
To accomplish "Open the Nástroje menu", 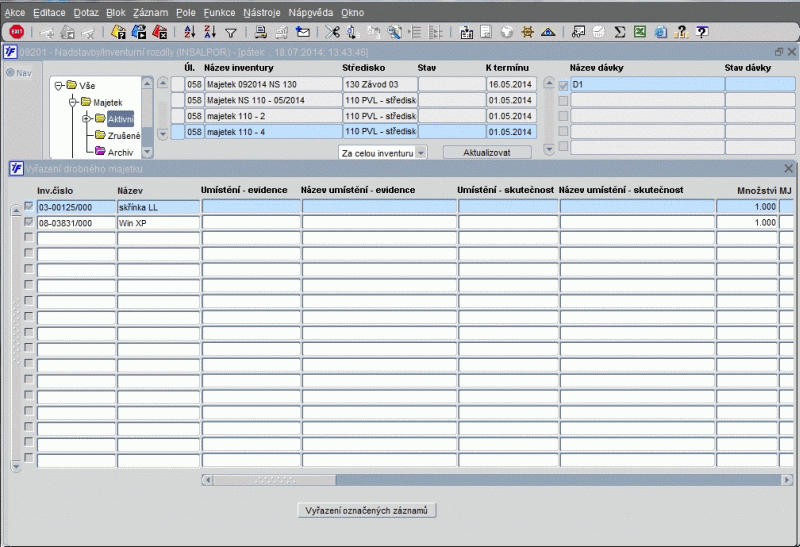I will [x=262, y=12].
